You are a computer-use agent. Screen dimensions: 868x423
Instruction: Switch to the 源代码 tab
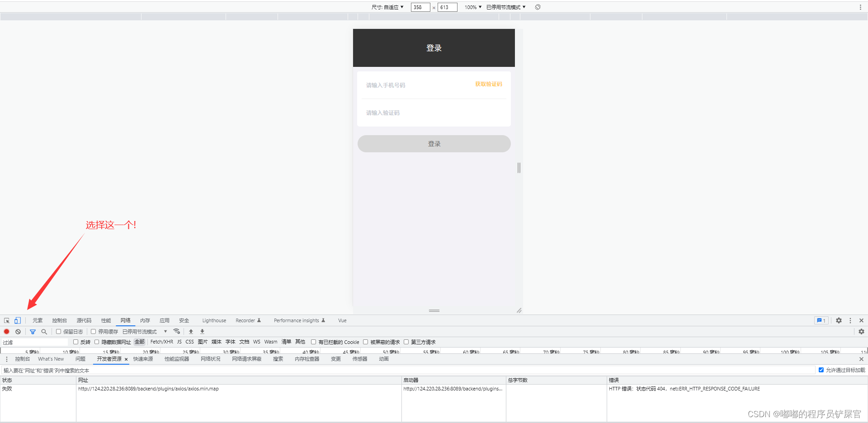click(x=84, y=320)
